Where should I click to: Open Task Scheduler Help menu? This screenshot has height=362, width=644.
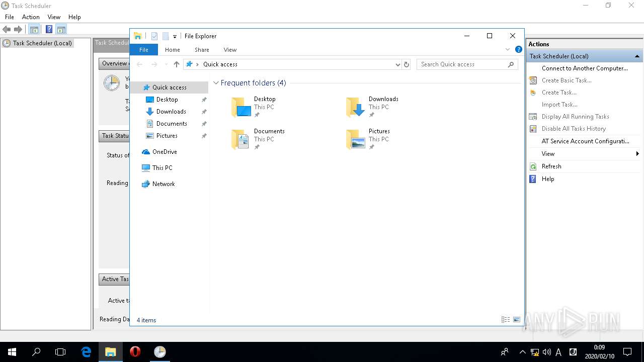(x=74, y=17)
